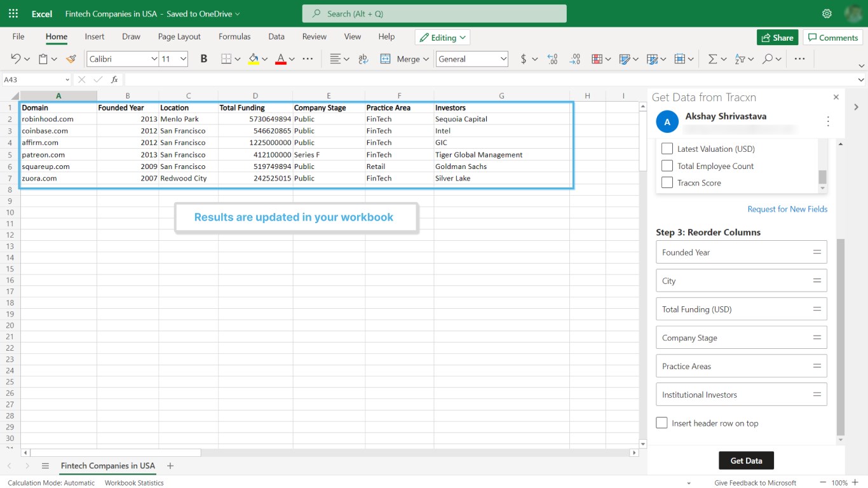Toggle Insert header row on top
This screenshot has height=488, width=868.
[662, 423]
